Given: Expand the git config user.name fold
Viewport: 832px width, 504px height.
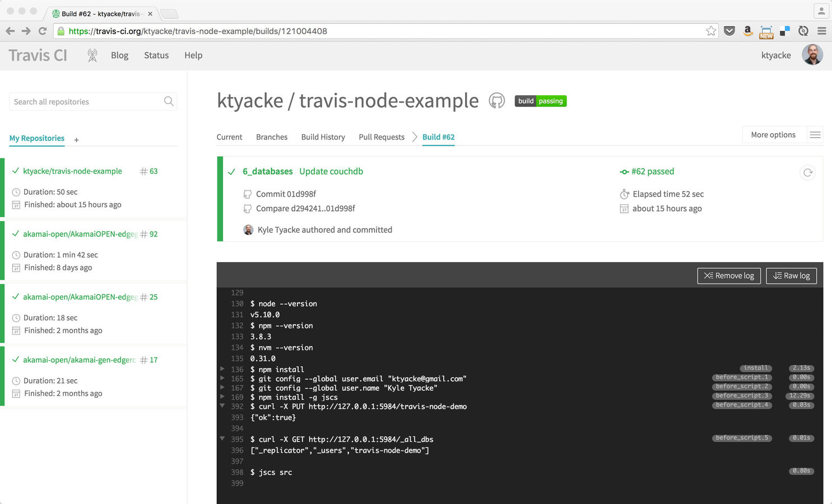Looking at the screenshot, I should pyautogui.click(x=222, y=387).
